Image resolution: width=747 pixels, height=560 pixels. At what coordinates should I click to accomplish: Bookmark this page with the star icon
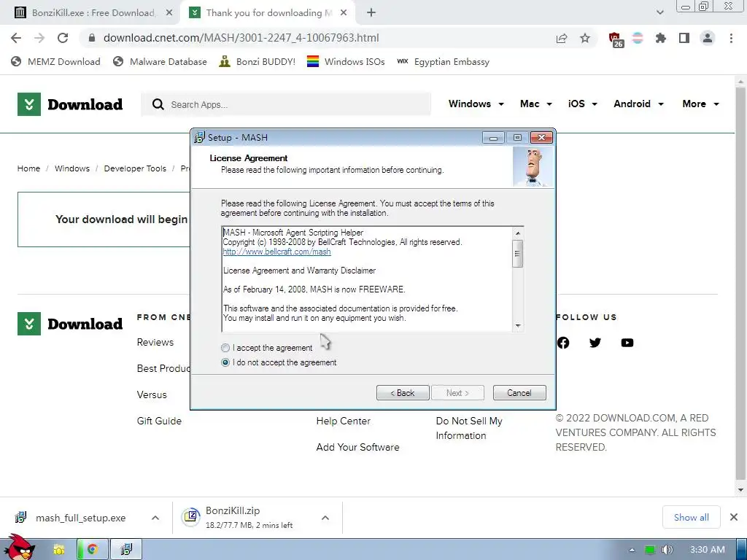tap(585, 38)
